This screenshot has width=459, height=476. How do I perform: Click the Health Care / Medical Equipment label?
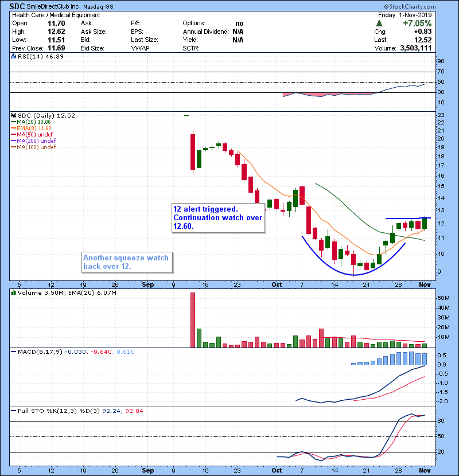(56, 15)
